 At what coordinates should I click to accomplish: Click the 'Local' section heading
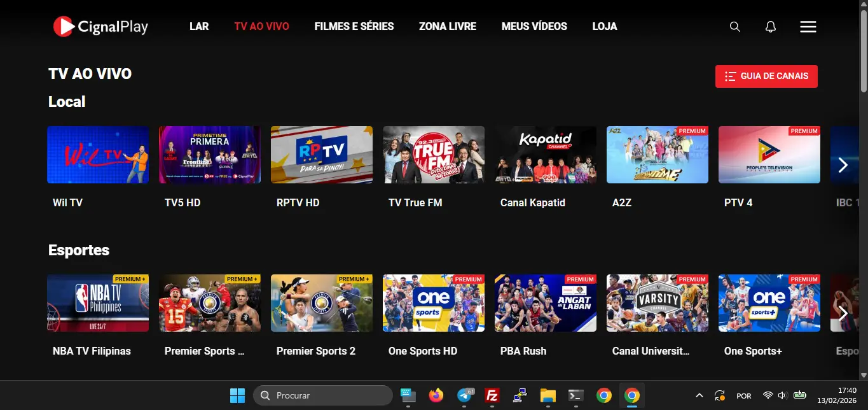pos(67,102)
